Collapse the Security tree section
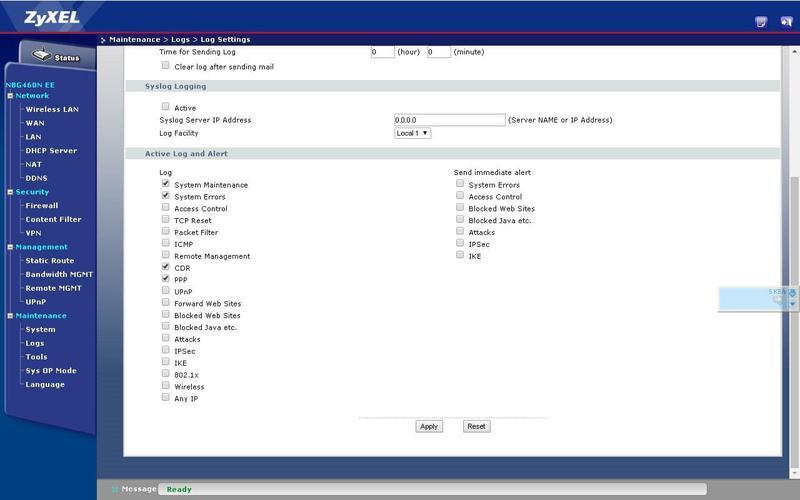Viewport: 800px width, 500px height. point(10,192)
